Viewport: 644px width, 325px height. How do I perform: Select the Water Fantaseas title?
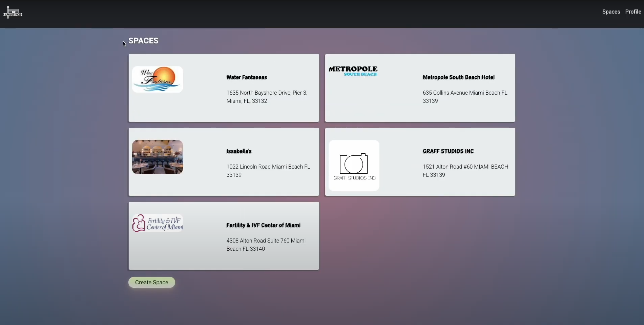tap(247, 77)
